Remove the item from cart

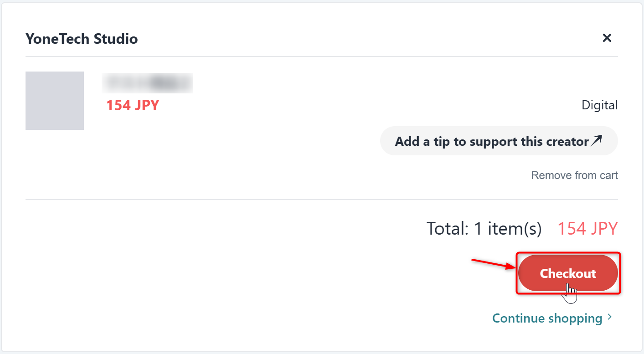[x=574, y=175]
